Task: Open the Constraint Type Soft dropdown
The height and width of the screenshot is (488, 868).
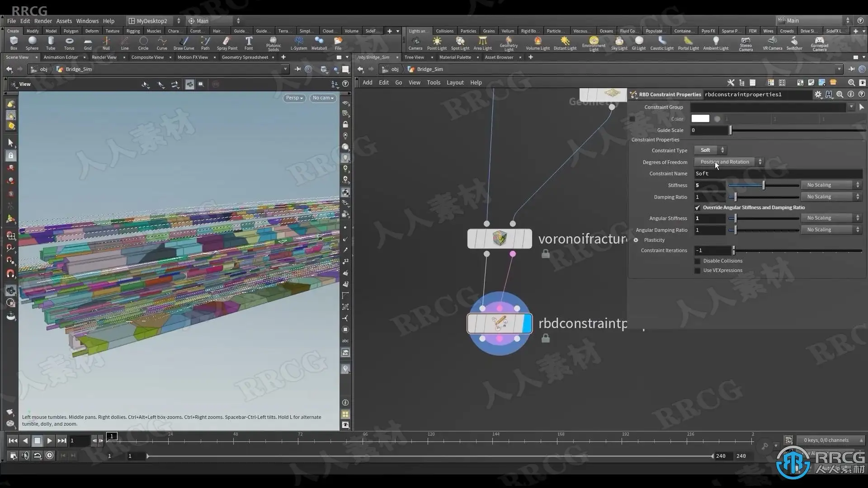Action: click(x=711, y=150)
